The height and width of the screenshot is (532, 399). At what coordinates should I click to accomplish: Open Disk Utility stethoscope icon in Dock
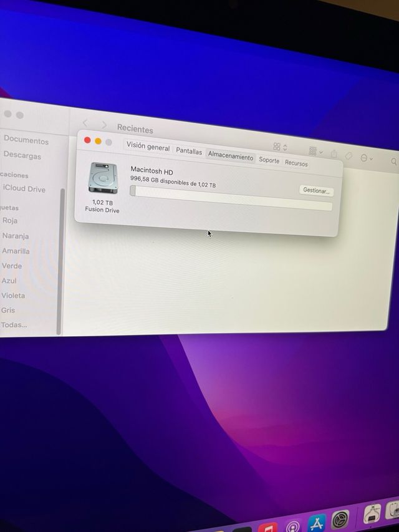[393, 509]
